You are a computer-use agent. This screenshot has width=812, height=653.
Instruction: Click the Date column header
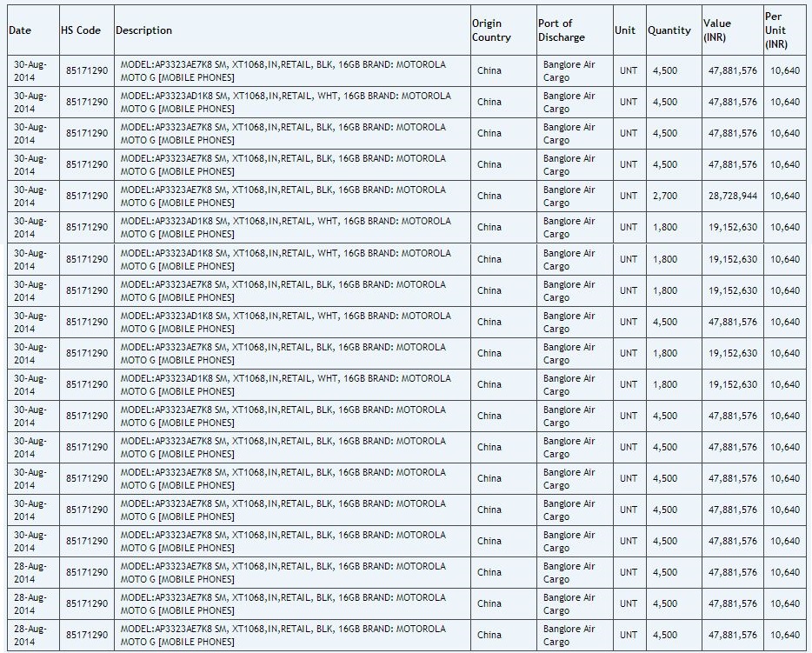[20, 30]
